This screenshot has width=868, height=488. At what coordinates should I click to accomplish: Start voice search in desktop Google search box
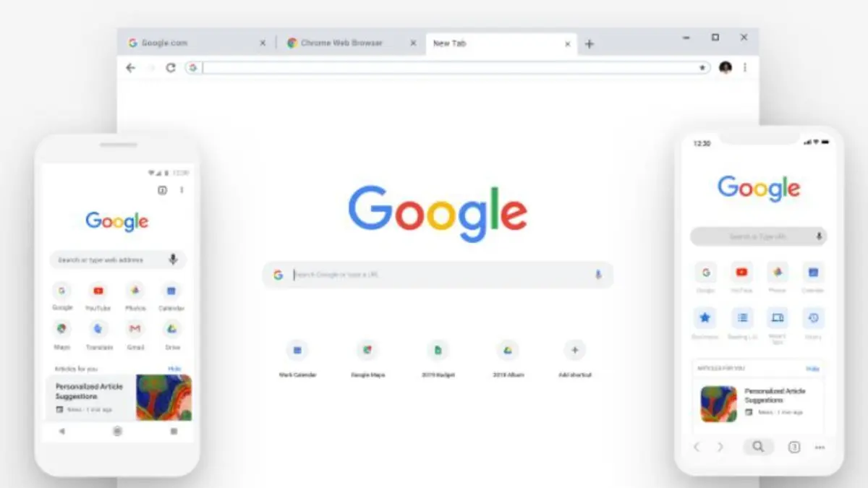[598, 275]
